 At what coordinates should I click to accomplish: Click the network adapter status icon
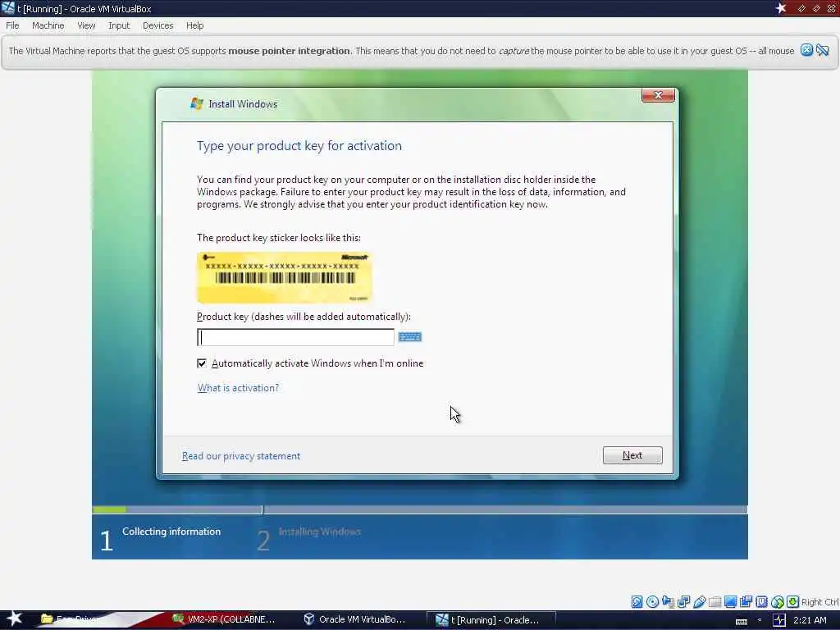[668, 601]
